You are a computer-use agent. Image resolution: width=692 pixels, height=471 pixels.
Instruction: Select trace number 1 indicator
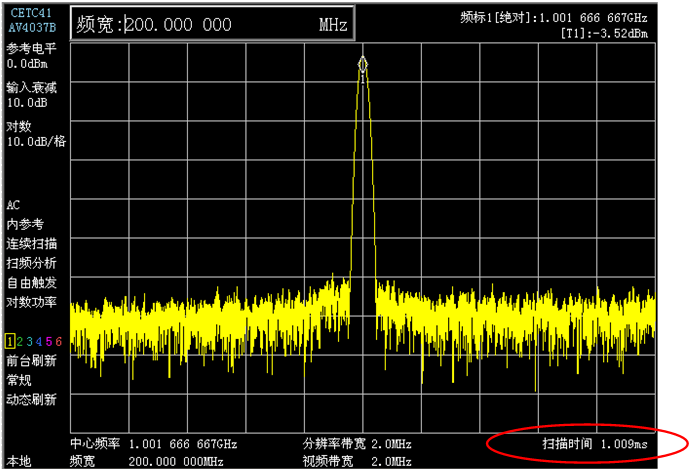tap(10, 341)
